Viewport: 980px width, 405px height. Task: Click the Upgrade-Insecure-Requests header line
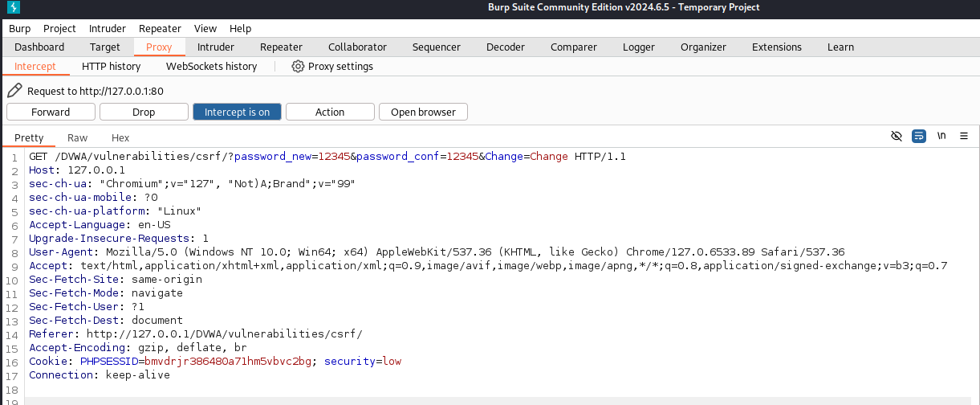(x=119, y=238)
